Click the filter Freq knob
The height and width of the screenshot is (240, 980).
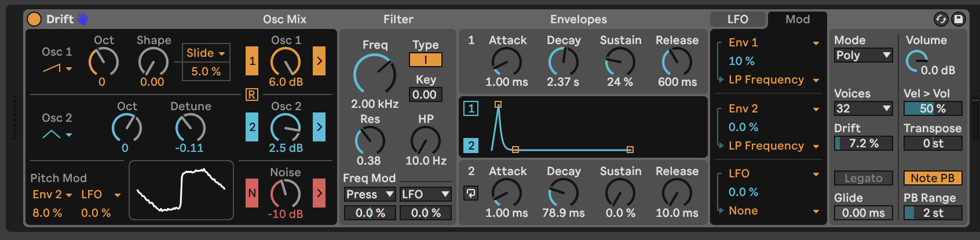(x=375, y=74)
